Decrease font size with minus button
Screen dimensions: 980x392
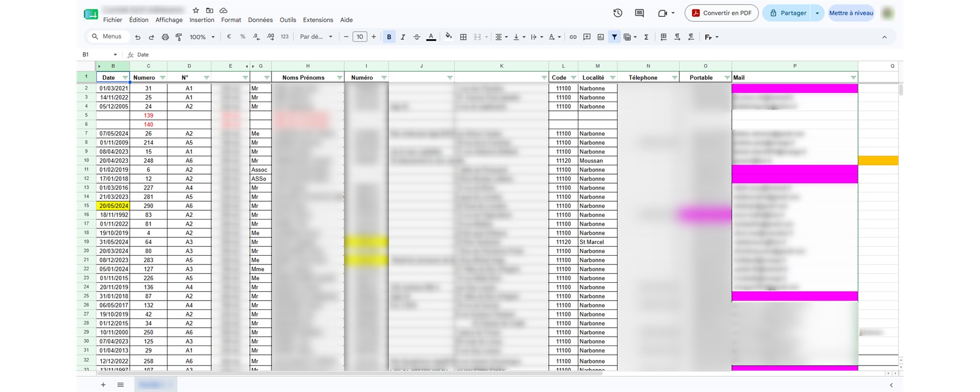coord(346,37)
